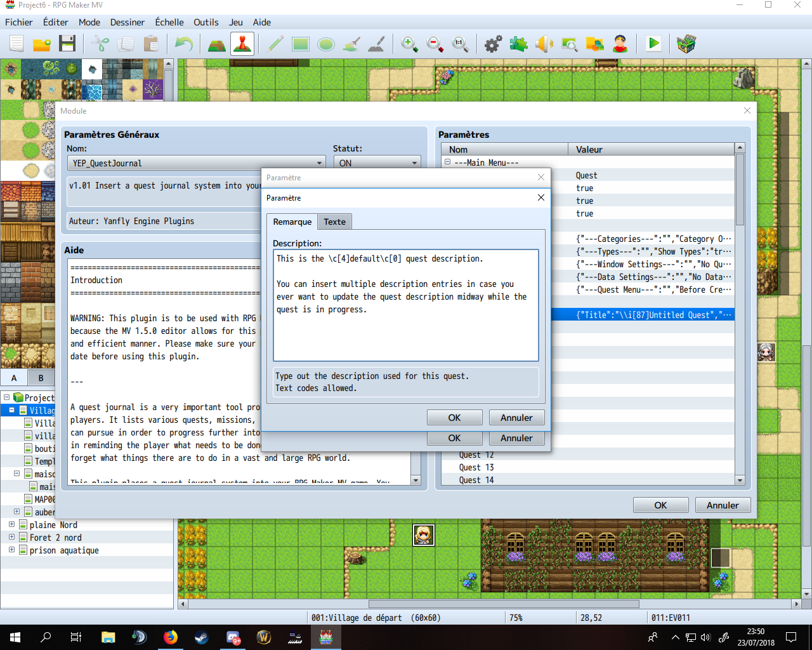Collapse the Main Menu parameter group
Viewport: 812px width, 650px height.
[x=447, y=162]
